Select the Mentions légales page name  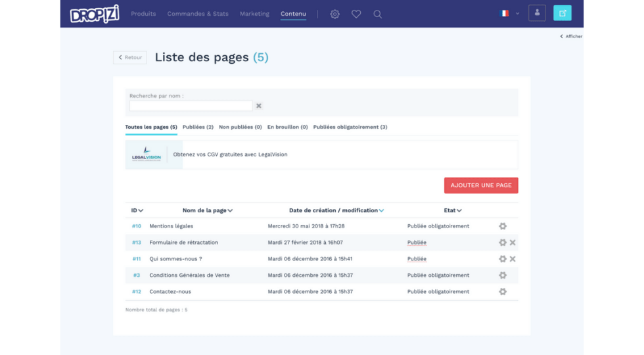tap(172, 226)
